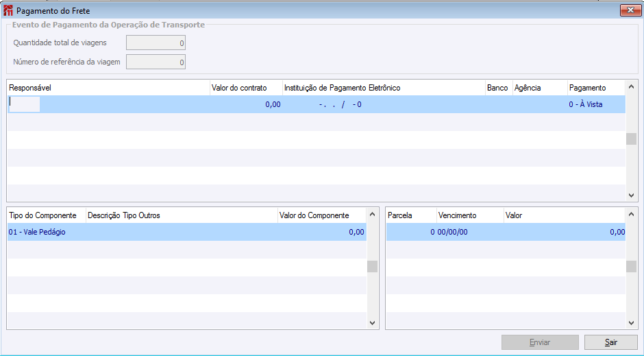Click the Valor do contrato column header

(x=247, y=88)
